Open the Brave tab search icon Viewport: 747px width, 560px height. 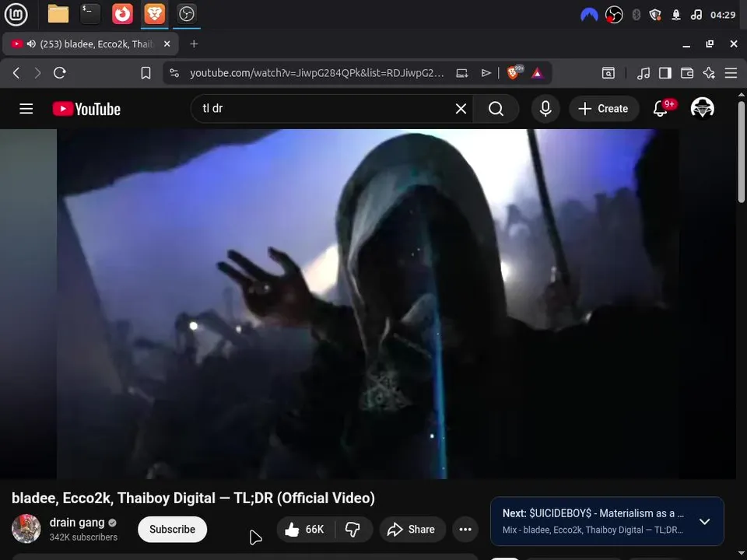(x=608, y=73)
